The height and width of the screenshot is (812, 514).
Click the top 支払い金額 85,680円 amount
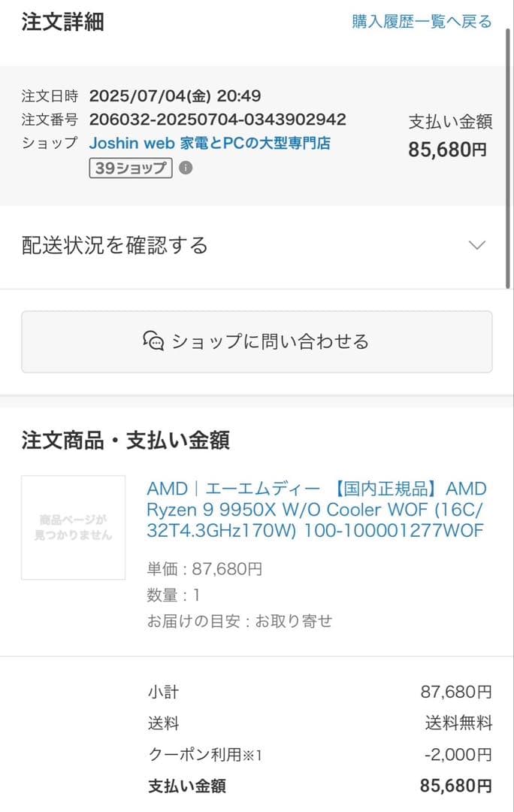[448, 149]
